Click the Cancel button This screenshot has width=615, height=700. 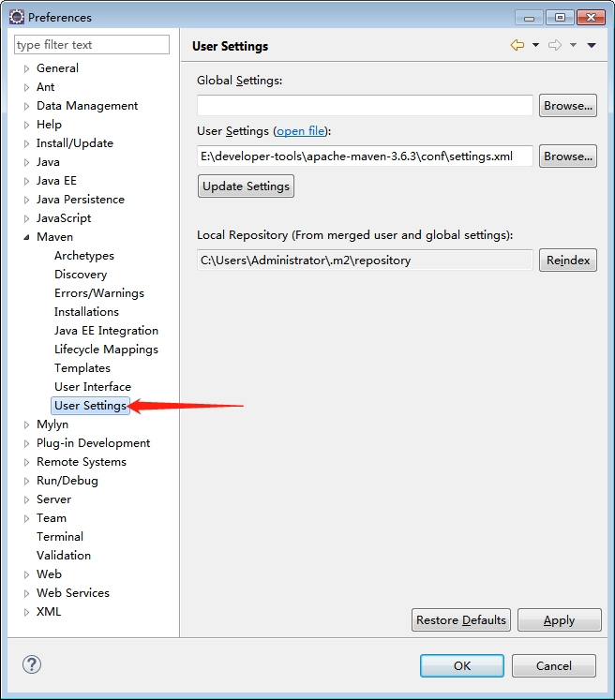(x=553, y=665)
